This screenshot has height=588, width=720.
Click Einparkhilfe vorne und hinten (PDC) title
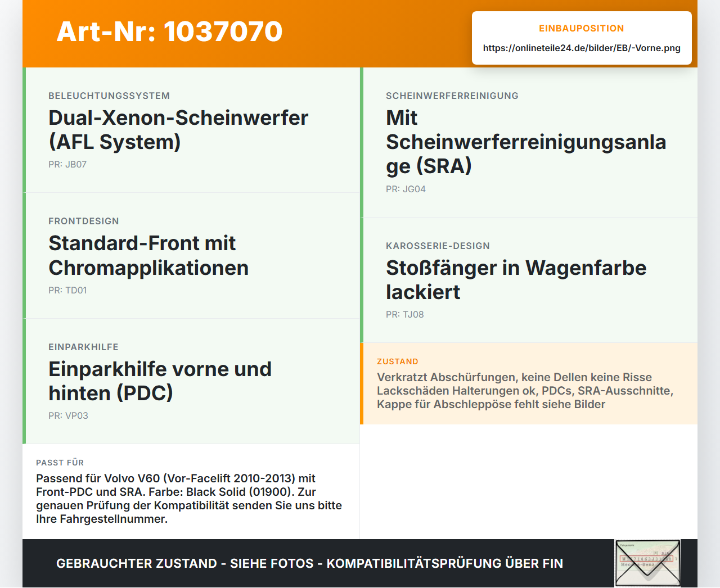160,381
